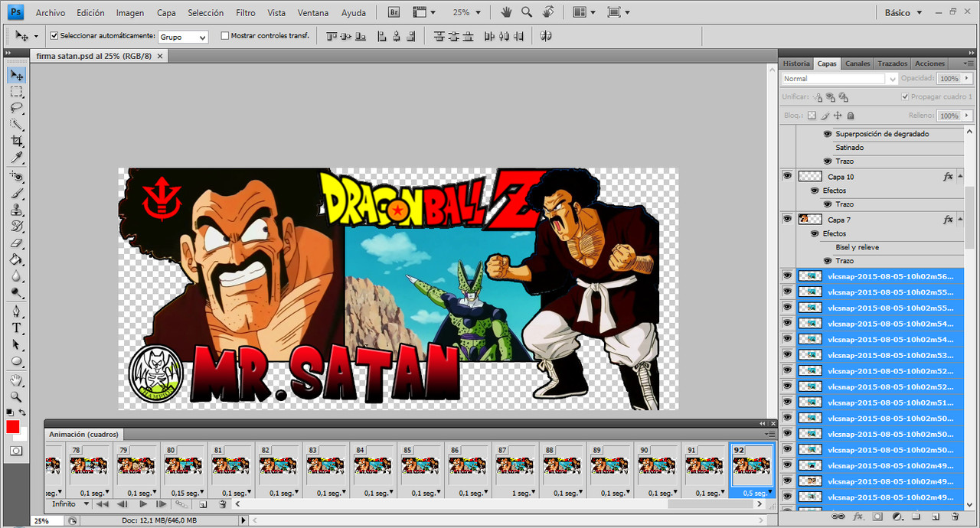
Task: Select the Magic Wand tool
Action: 16,125
